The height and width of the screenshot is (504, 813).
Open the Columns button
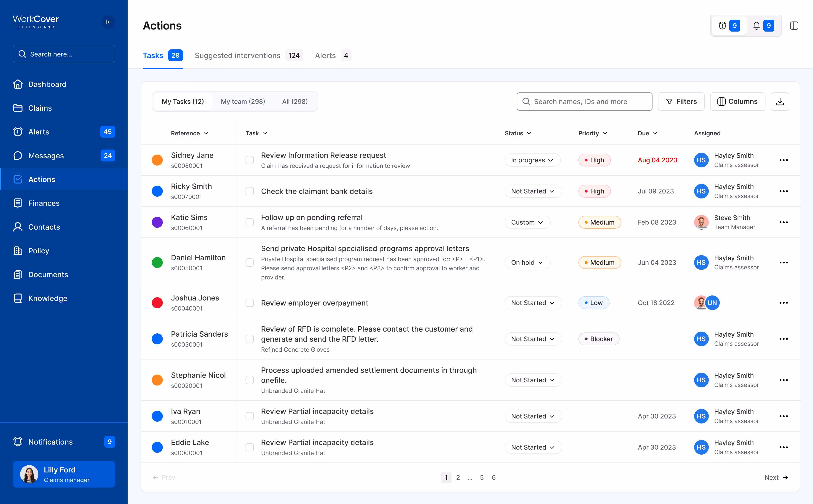(737, 101)
